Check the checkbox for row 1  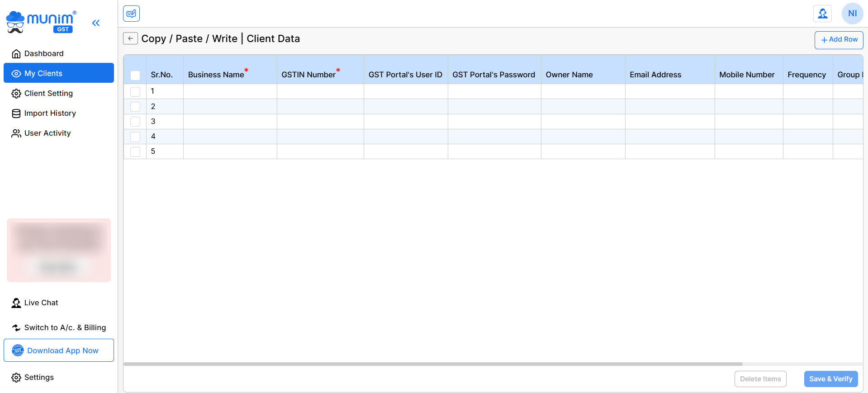tap(135, 91)
